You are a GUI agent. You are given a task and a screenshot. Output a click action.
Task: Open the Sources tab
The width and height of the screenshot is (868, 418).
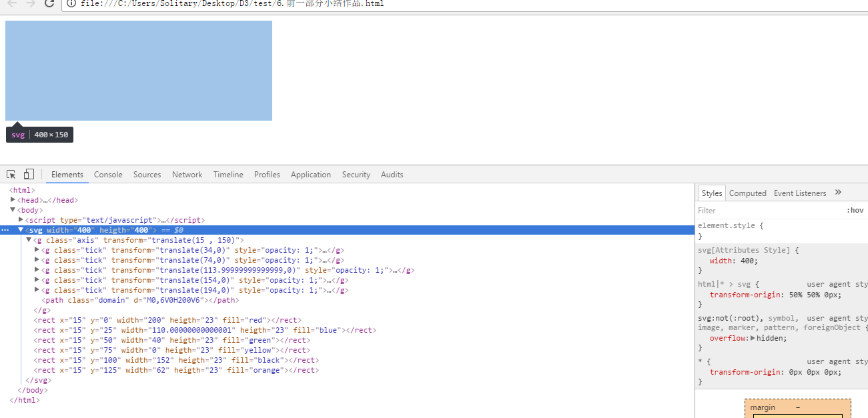click(147, 175)
